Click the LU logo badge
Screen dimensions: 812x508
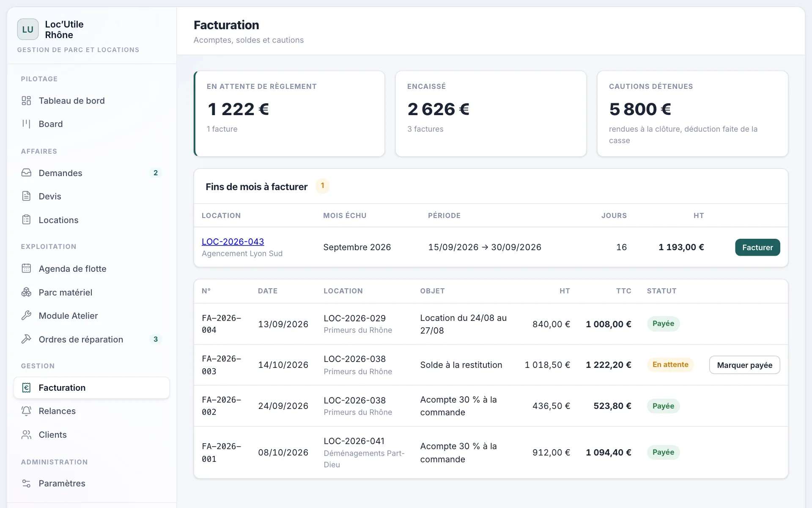click(x=28, y=29)
